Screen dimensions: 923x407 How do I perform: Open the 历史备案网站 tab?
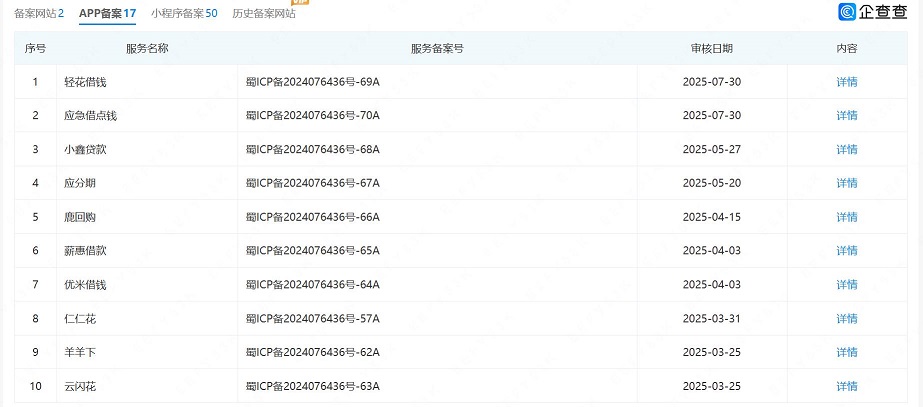[x=264, y=14]
